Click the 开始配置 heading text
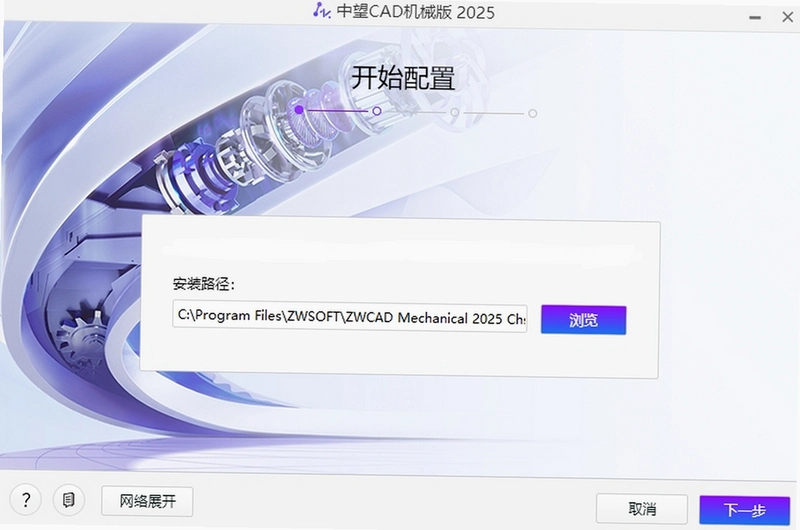The height and width of the screenshot is (530, 800). pos(403,78)
